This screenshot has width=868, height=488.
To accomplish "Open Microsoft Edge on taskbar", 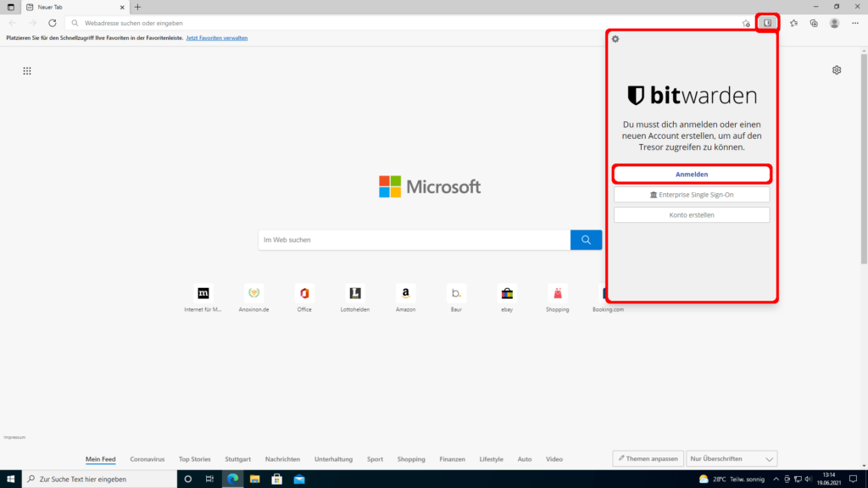I will (232, 480).
